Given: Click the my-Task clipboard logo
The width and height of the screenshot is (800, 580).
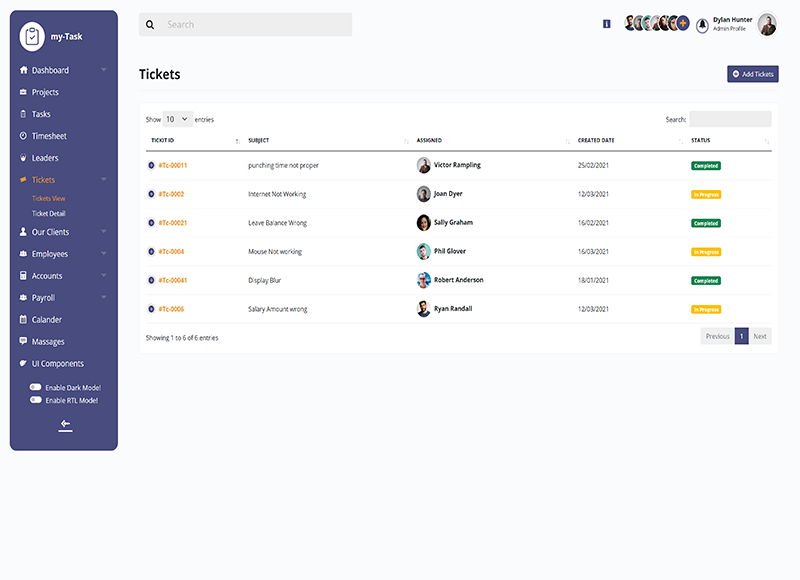Looking at the screenshot, I should click(x=32, y=36).
